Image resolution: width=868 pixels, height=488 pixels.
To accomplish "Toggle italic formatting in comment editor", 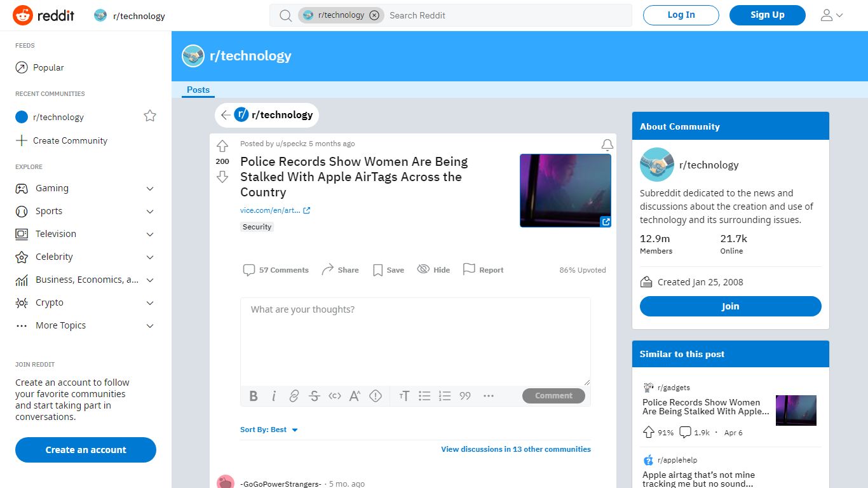I will pyautogui.click(x=274, y=396).
